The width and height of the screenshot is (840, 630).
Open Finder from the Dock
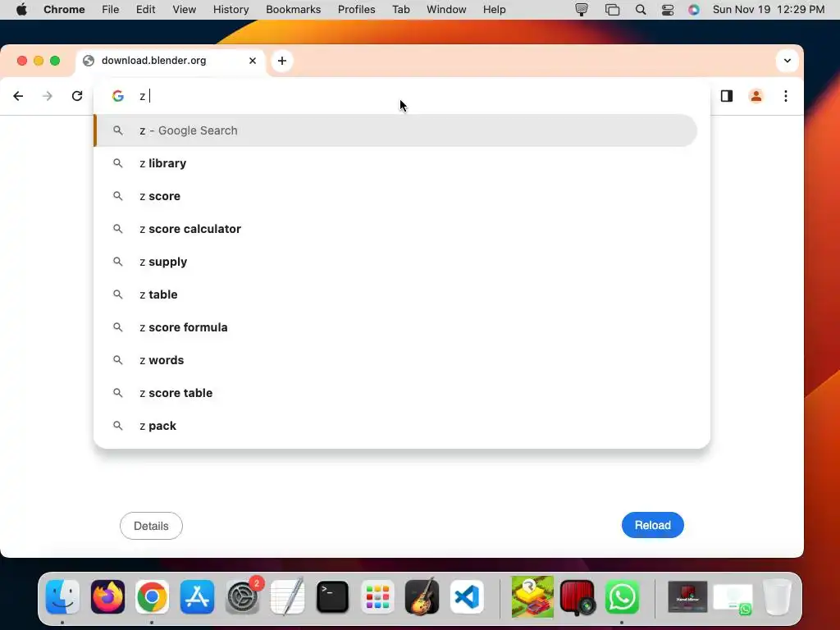point(62,597)
